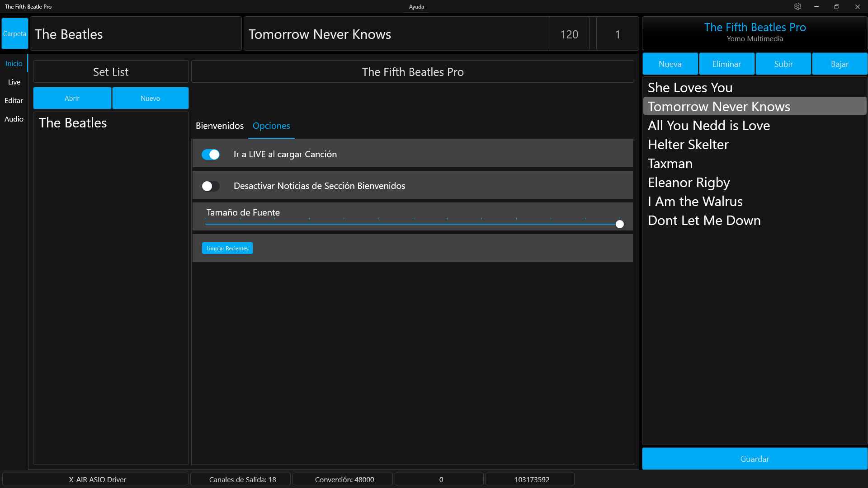Open the Live section in sidebar
Image resolution: width=868 pixels, height=488 pixels.
tap(14, 82)
